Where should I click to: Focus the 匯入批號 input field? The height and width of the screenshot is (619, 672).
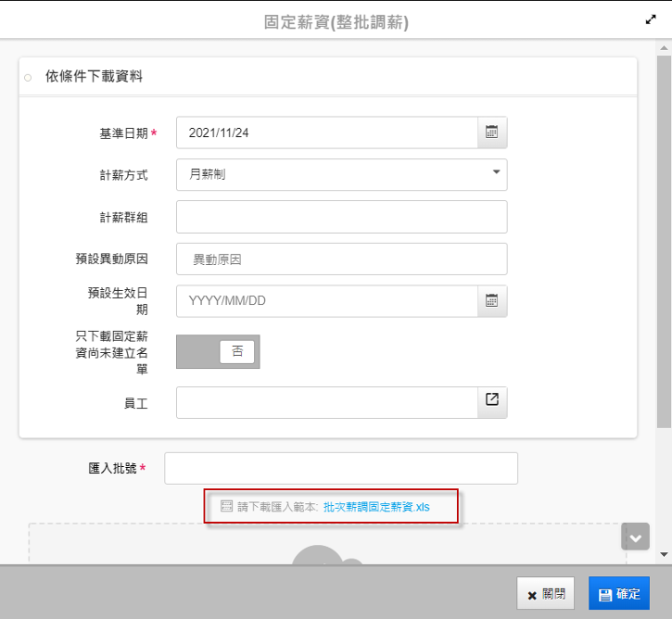tap(340, 468)
